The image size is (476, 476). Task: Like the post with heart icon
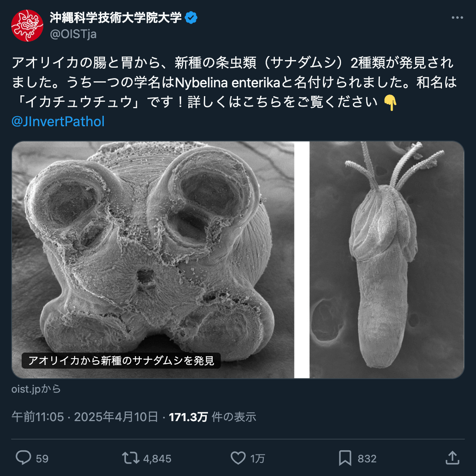[x=238, y=458]
